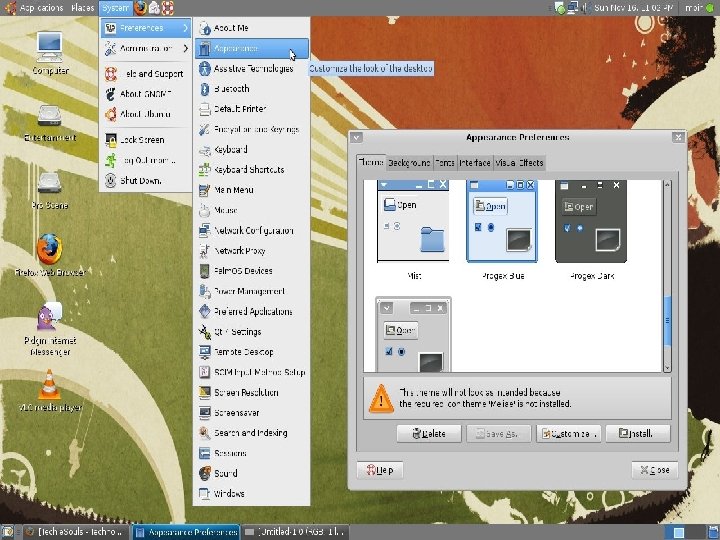720x540 pixels.
Task: Click the Delete theme button
Action: point(429,433)
